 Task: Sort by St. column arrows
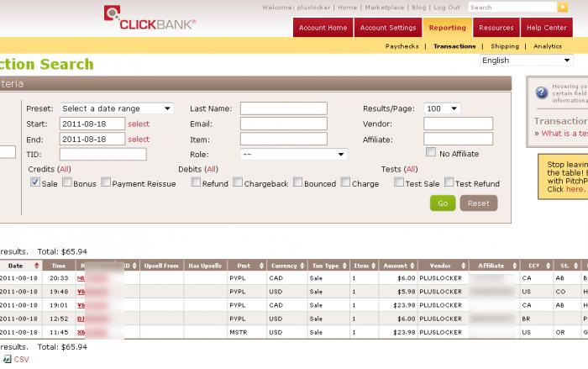575,266
